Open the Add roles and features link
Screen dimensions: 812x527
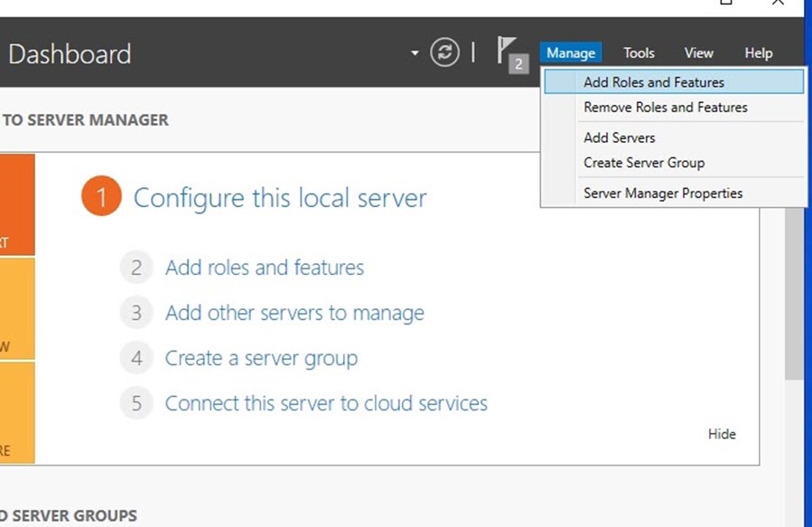point(265,268)
